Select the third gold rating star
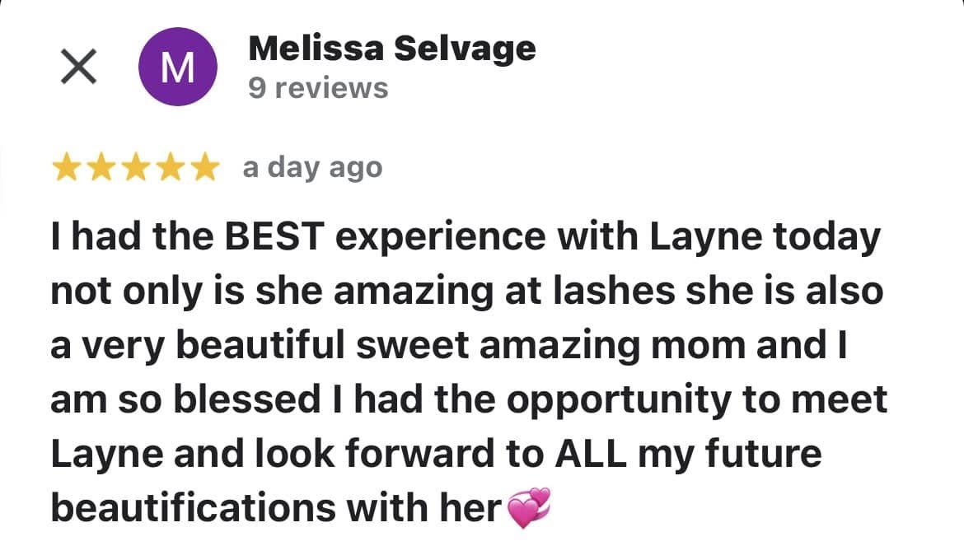The width and height of the screenshot is (964, 560). pyautogui.click(x=136, y=167)
